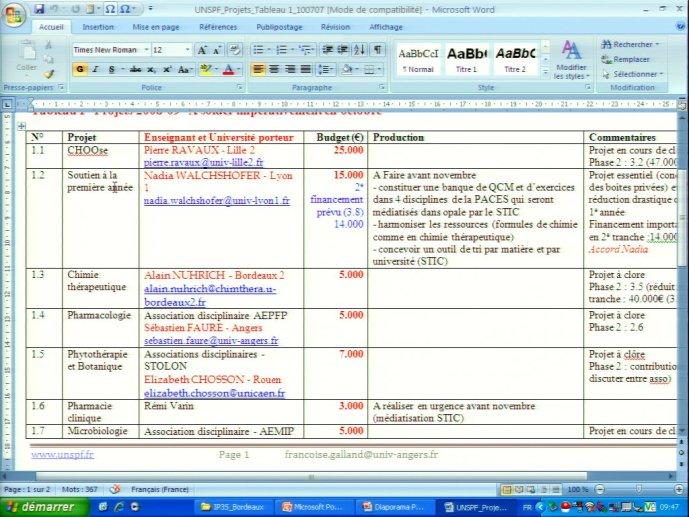Open the Publipostage tab

click(279, 27)
